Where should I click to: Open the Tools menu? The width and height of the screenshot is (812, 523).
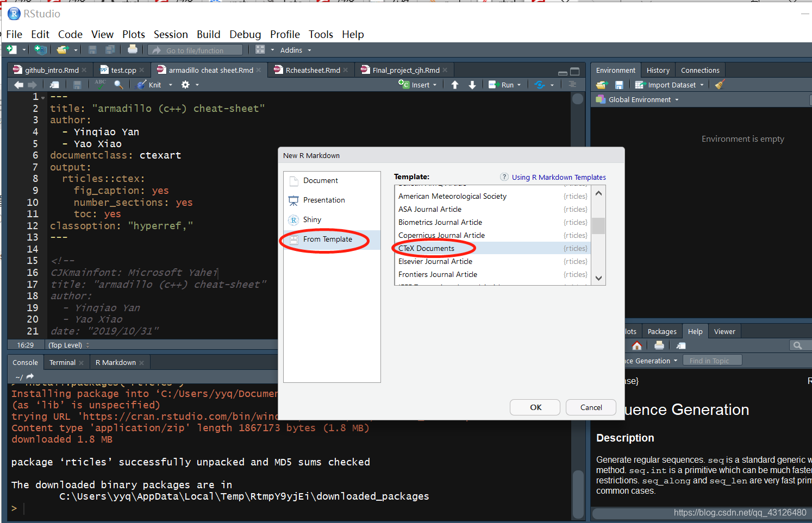[321, 34]
